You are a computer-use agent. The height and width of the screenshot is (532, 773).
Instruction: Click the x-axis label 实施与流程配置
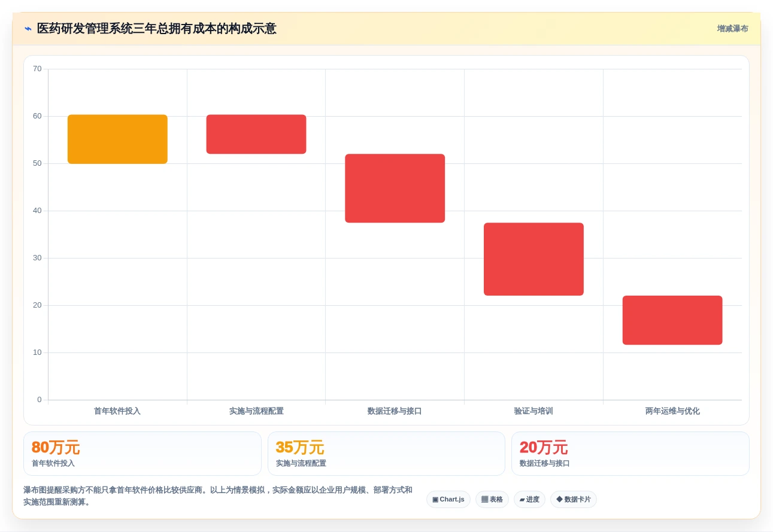(256, 411)
